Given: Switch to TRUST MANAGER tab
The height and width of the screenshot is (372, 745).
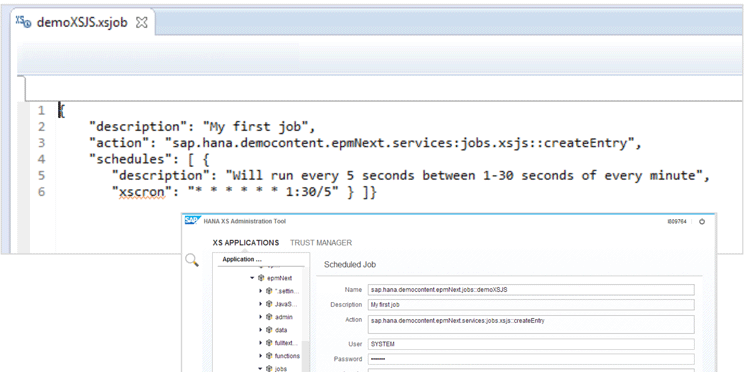Looking at the screenshot, I should tap(321, 243).
